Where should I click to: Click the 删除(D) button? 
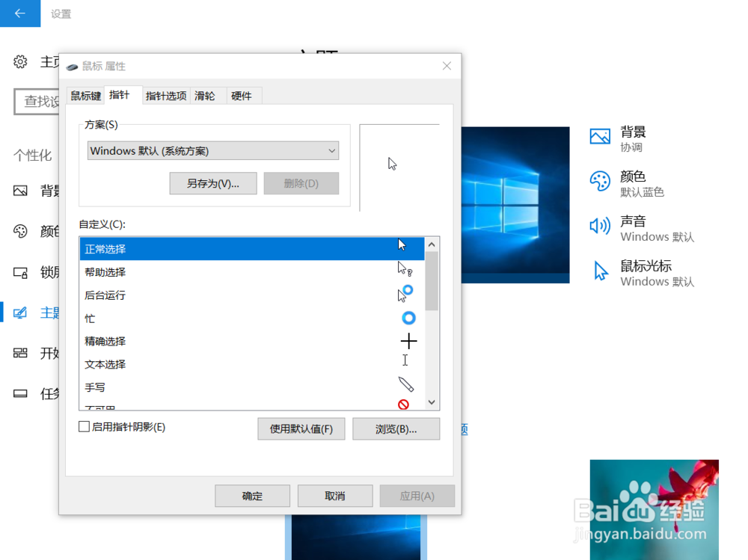(301, 184)
